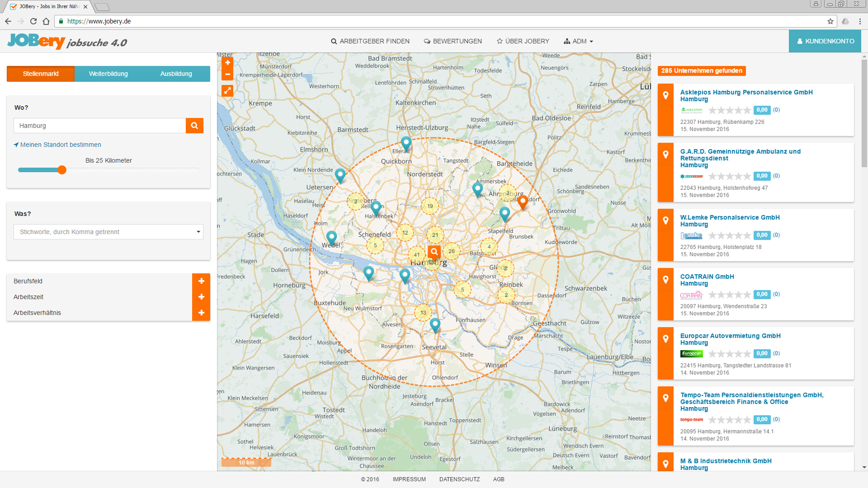Image resolution: width=868 pixels, height=488 pixels.
Task: Open M & B Industrietechnik GmbH listing
Action: pyautogui.click(x=726, y=464)
